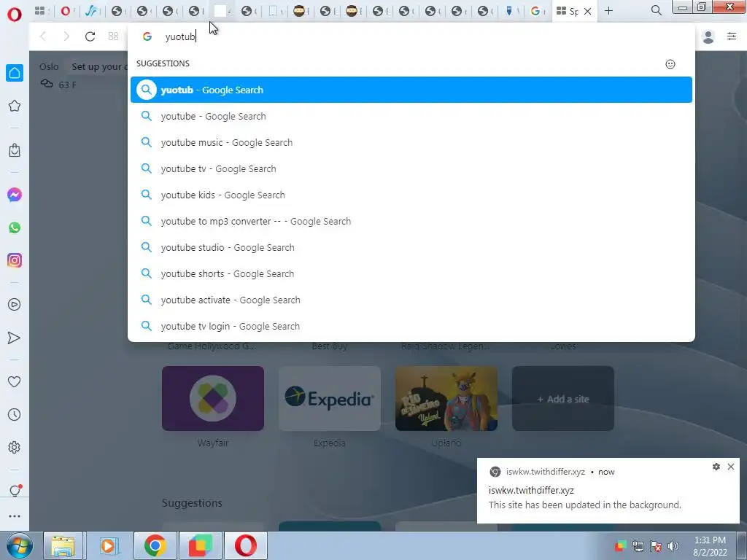Search tabs with magnifier icon

[x=657, y=10]
